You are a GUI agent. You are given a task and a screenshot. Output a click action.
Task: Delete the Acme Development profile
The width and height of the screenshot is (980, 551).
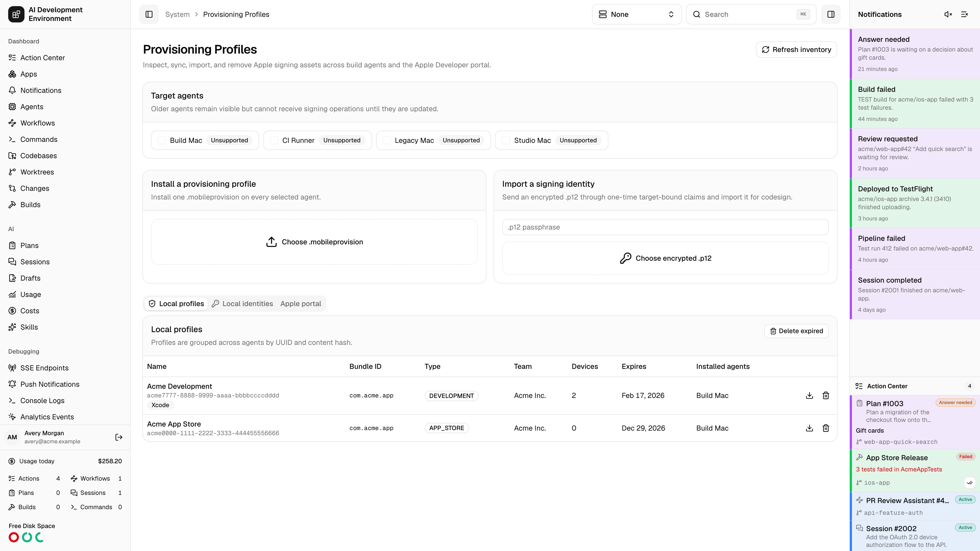coord(826,395)
